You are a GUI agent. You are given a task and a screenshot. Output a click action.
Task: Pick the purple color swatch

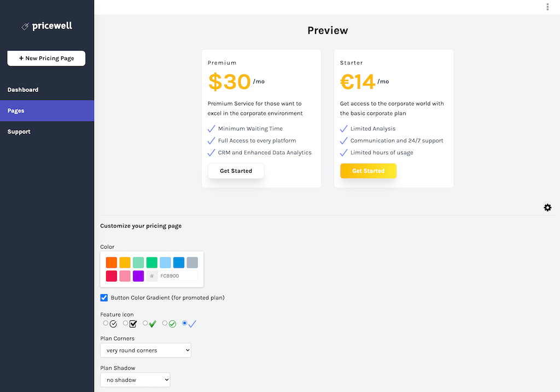point(138,276)
